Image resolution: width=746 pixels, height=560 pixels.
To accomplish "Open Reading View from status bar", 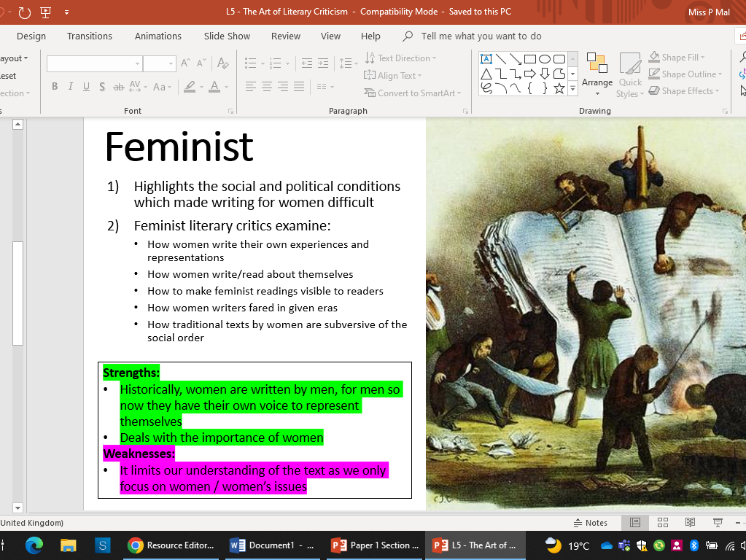I will click(x=690, y=523).
